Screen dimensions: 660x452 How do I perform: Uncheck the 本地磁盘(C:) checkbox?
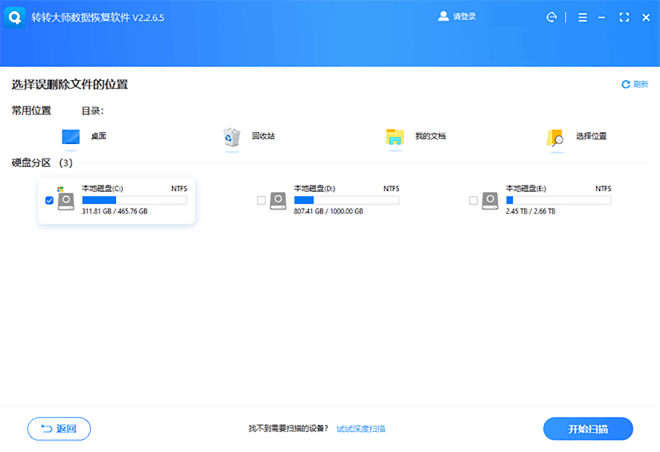(x=50, y=201)
